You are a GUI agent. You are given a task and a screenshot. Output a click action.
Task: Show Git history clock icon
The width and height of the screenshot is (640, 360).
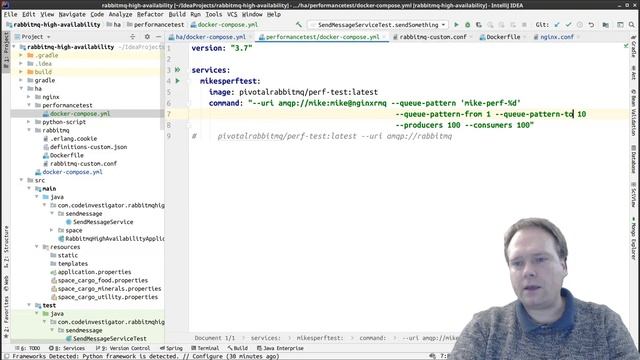[580, 24]
